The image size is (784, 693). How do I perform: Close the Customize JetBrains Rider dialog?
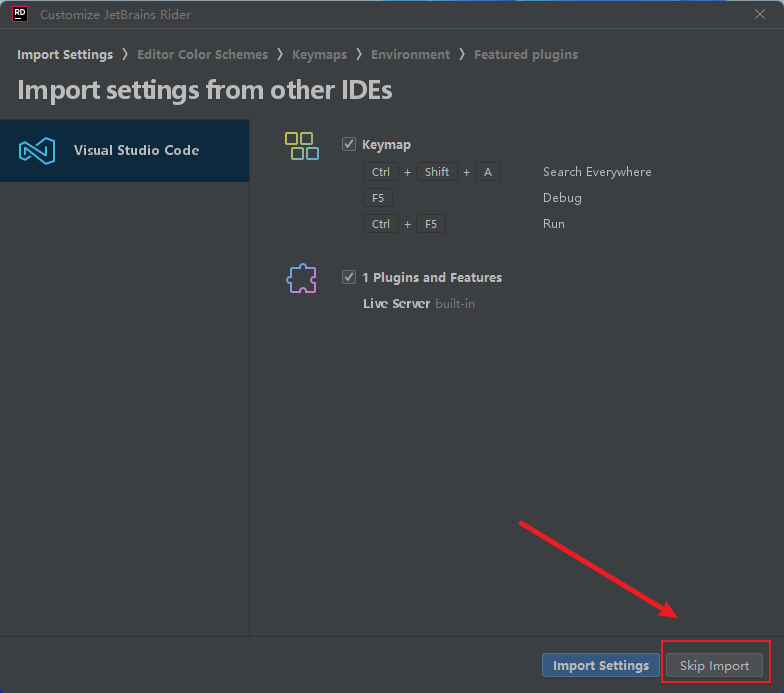(760, 14)
